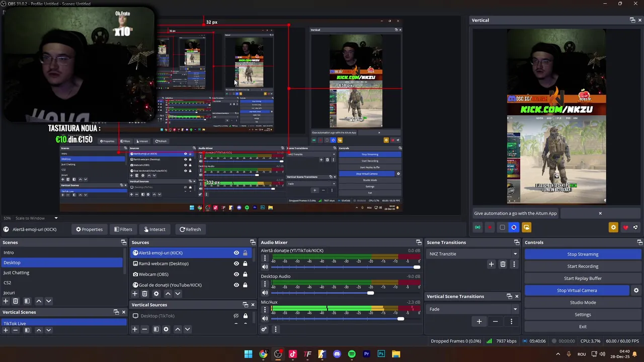Screen dimensions: 644x362
Task: Start vertical streaming green broadcast icon
Action: click(477, 227)
